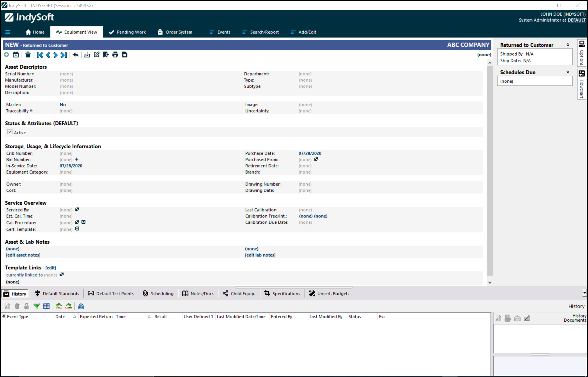Uncheck the Active status checkbox
The height and width of the screenshot is (377, 588).
tap(10, 132)
